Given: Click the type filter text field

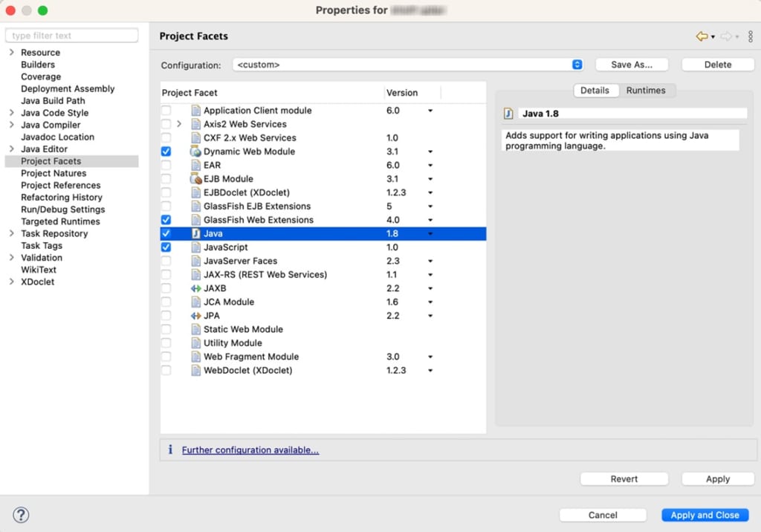Looking at the screenshot, I should pos(71,36).
